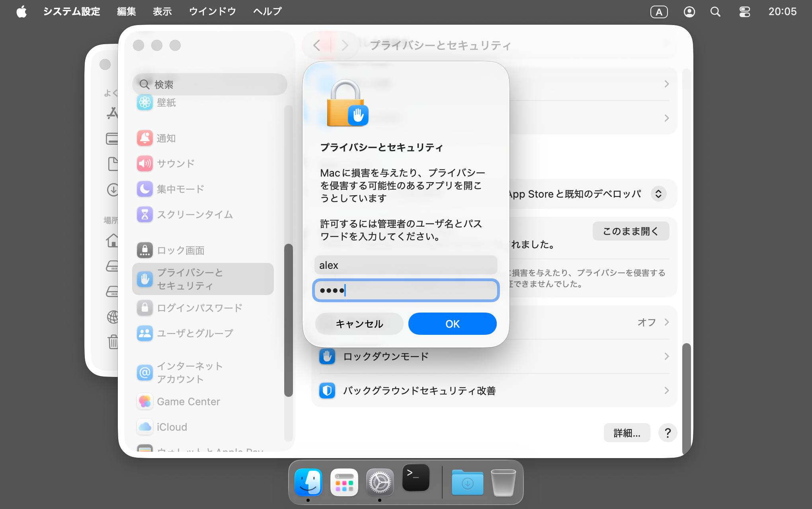Expand the row showing オフ status
Image resolution: width=812 pixels, height=509 pixels.
[x=666, y=322]
